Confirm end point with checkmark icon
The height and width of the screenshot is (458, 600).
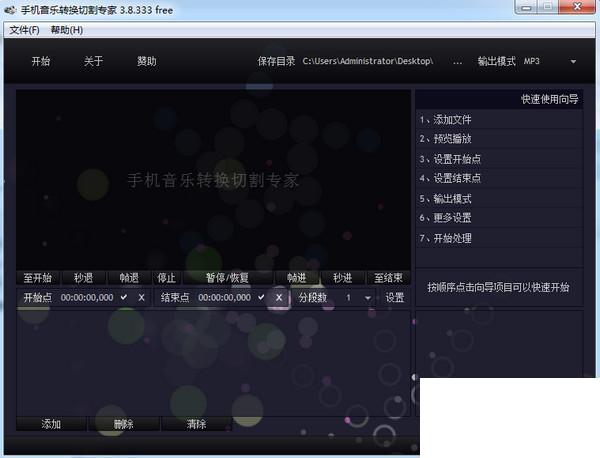pyautogui.click(x=261, y=297)
